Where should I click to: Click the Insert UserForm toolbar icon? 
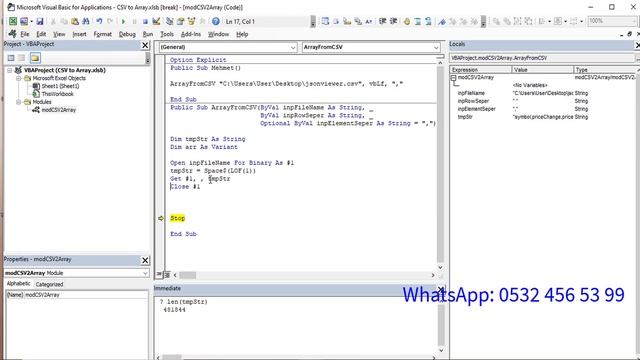24,21
